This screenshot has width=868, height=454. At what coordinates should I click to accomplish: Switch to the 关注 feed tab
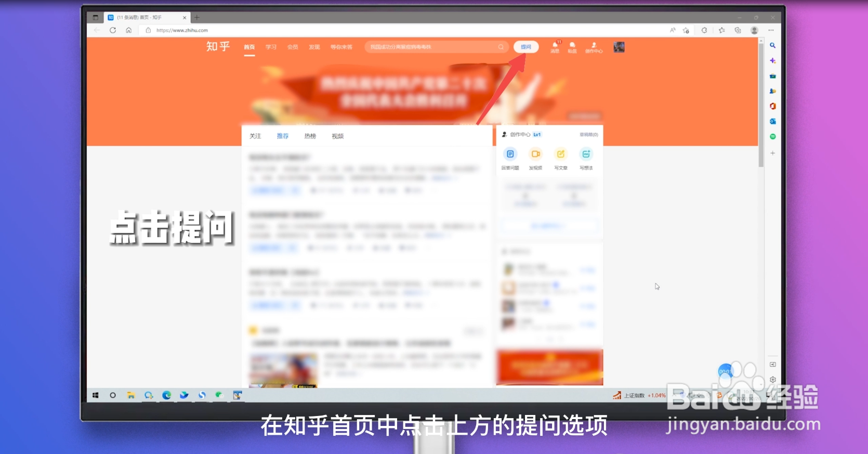click(x=255, y=136)
